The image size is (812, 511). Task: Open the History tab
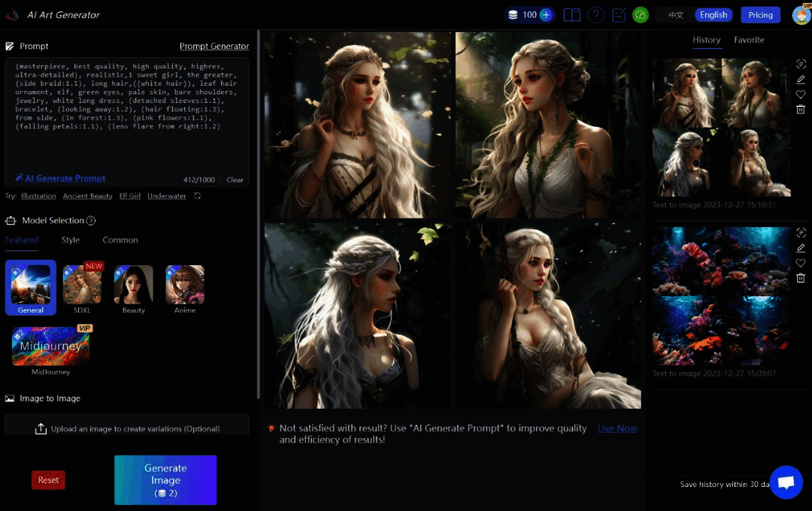[x=706, y=40]
